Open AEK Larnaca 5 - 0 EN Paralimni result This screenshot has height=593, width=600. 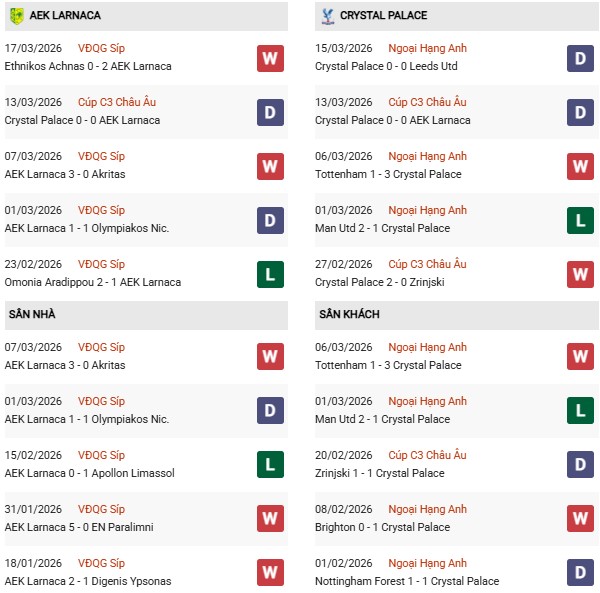coord(79,527)
